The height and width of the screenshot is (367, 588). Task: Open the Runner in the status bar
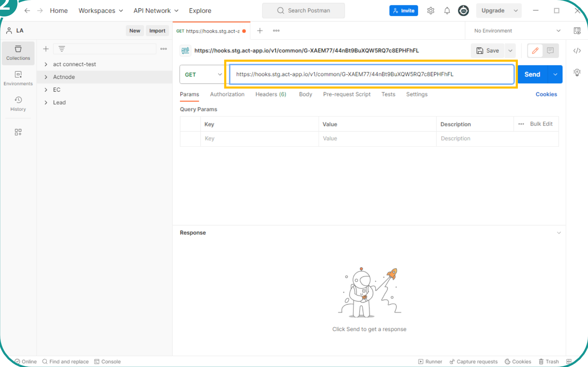click(x=430, y=362)
